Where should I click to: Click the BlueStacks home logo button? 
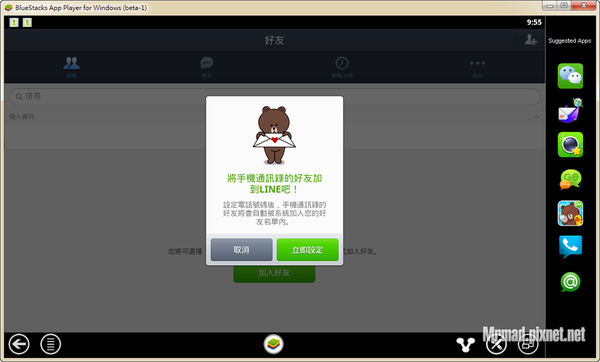point(274,344)
